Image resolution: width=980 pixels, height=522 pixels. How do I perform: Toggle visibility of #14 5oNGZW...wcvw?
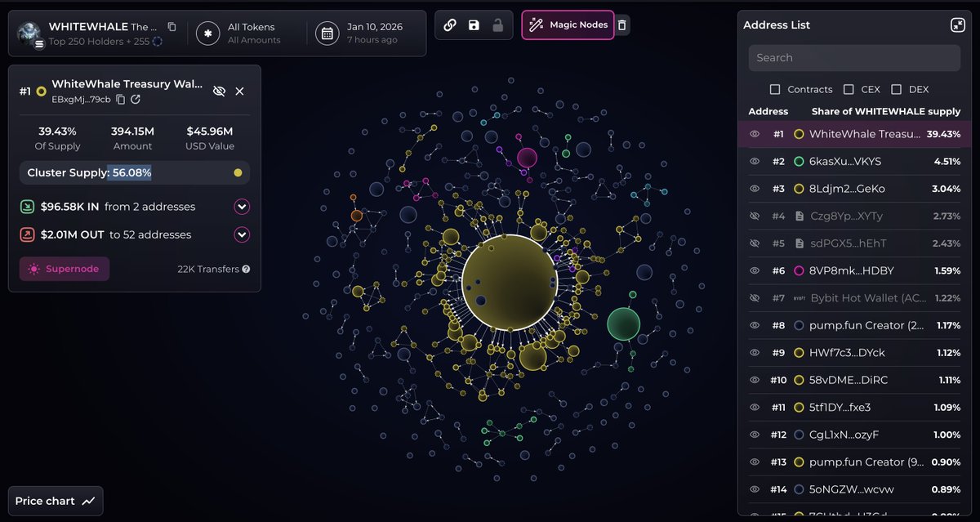(x=755, y=489)
